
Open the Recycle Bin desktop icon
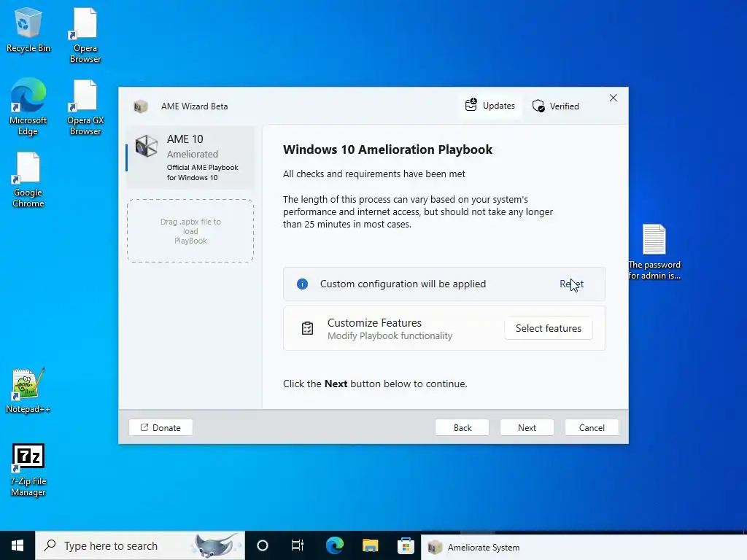tap(28, 30)
